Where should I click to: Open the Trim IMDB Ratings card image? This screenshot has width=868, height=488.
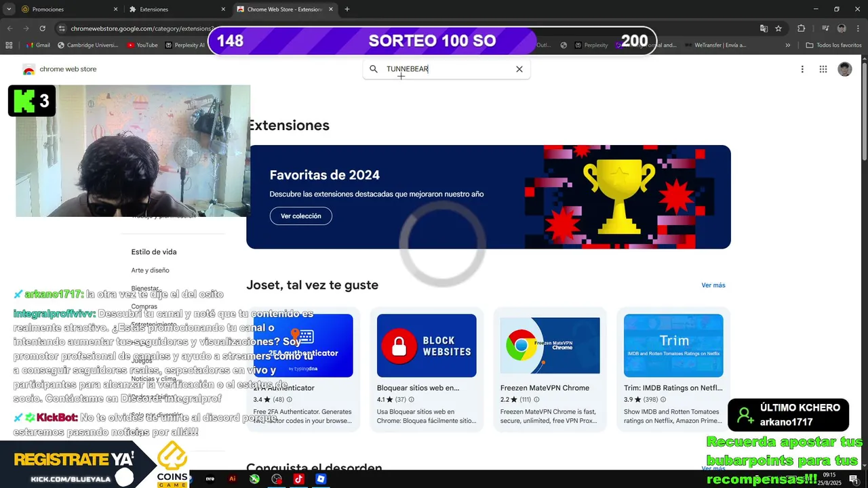click(x=673, y=346)
